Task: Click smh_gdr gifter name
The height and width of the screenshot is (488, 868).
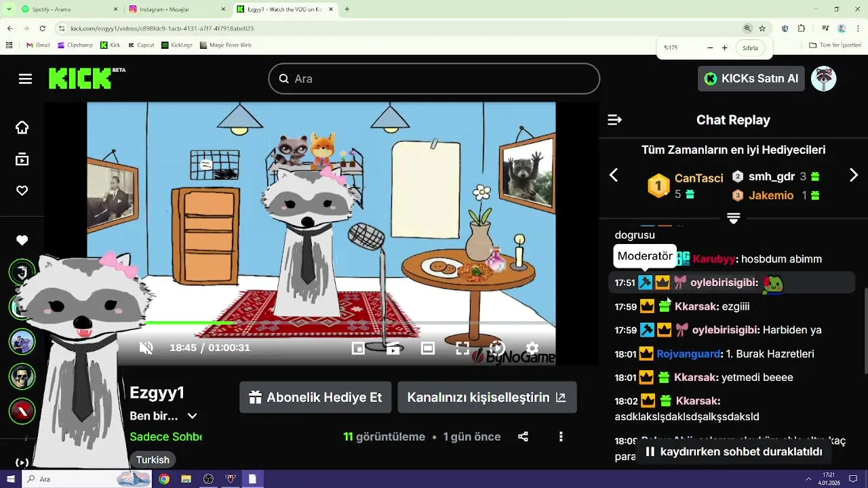Action: pyautogui.click(x=772, y=177)
